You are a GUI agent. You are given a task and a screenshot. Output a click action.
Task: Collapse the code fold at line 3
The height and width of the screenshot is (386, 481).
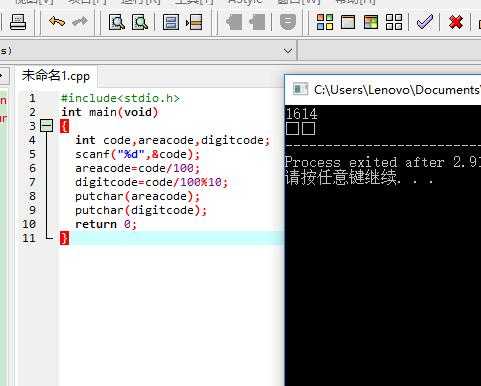(46, 126)
